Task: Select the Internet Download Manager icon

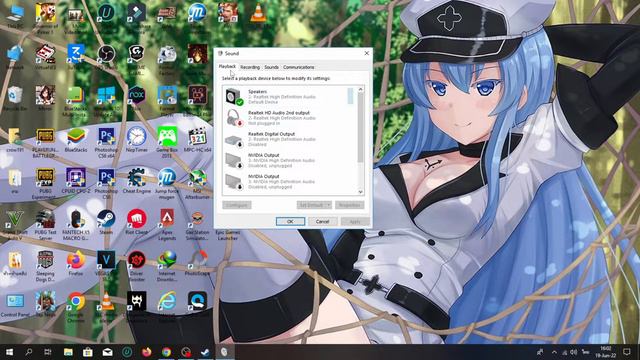Action: pos(167,266)
